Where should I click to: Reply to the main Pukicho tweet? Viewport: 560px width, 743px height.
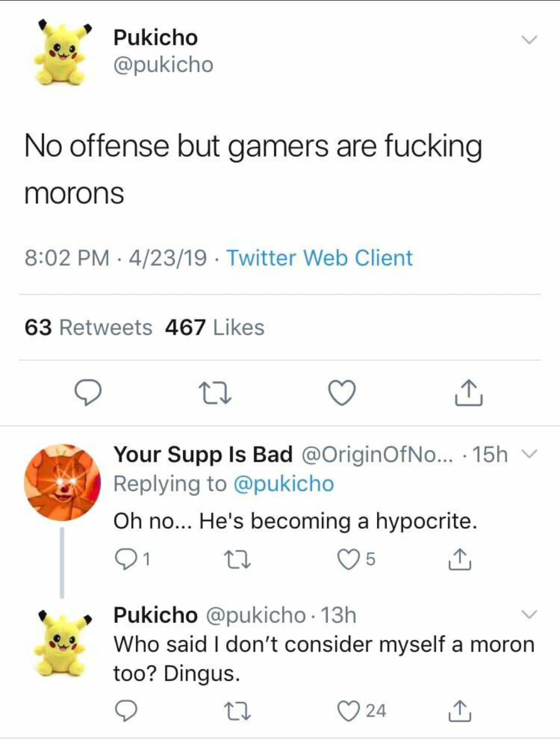pyautogui.click(x=88, y=393)
